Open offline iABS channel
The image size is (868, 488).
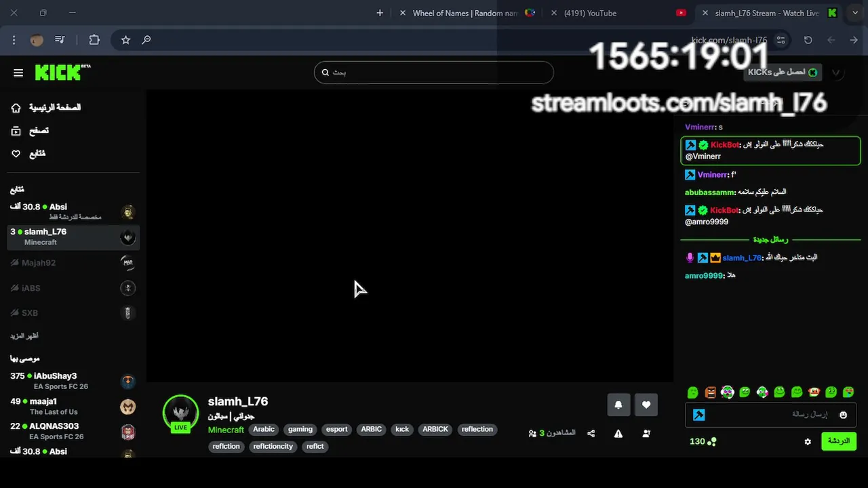pyautogui.click(x=73, y=288)
